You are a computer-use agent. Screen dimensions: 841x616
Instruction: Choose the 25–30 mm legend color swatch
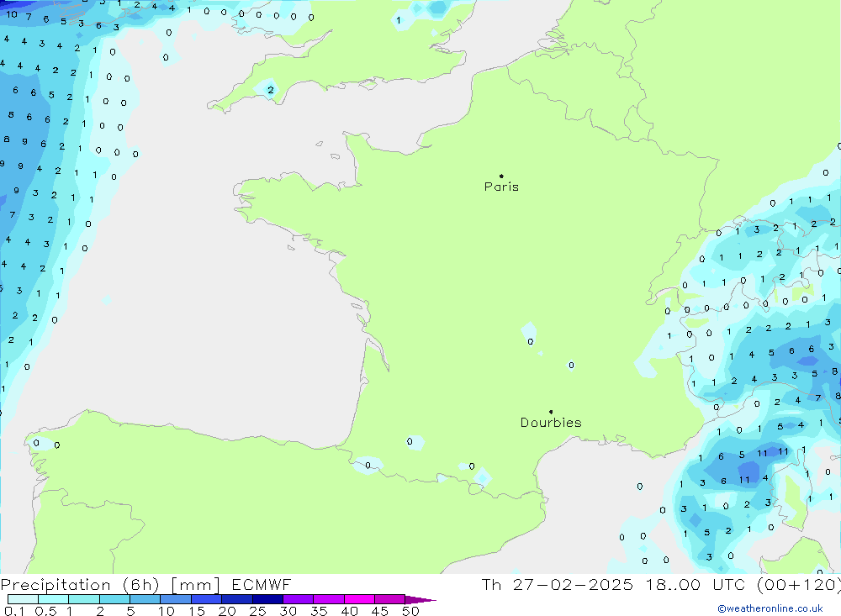[267, 599]
